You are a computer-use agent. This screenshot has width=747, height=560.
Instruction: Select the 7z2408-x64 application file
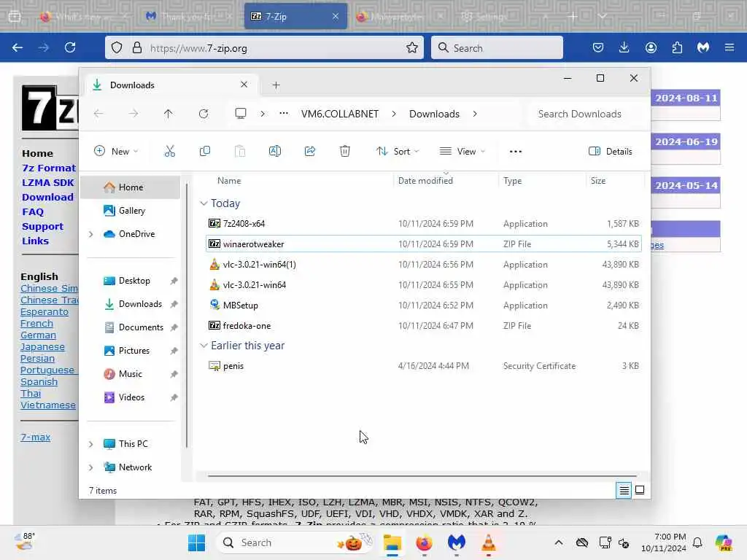tap(424, 223)
